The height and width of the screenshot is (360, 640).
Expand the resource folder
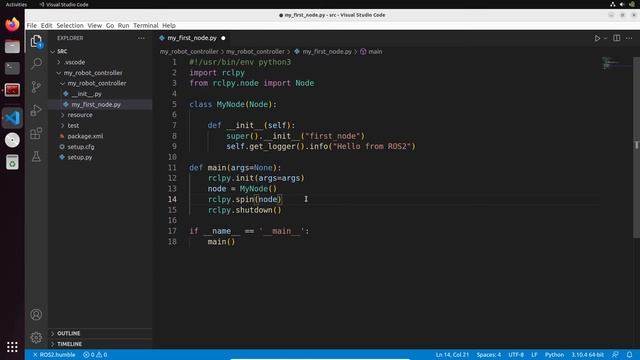pos(100,115)
